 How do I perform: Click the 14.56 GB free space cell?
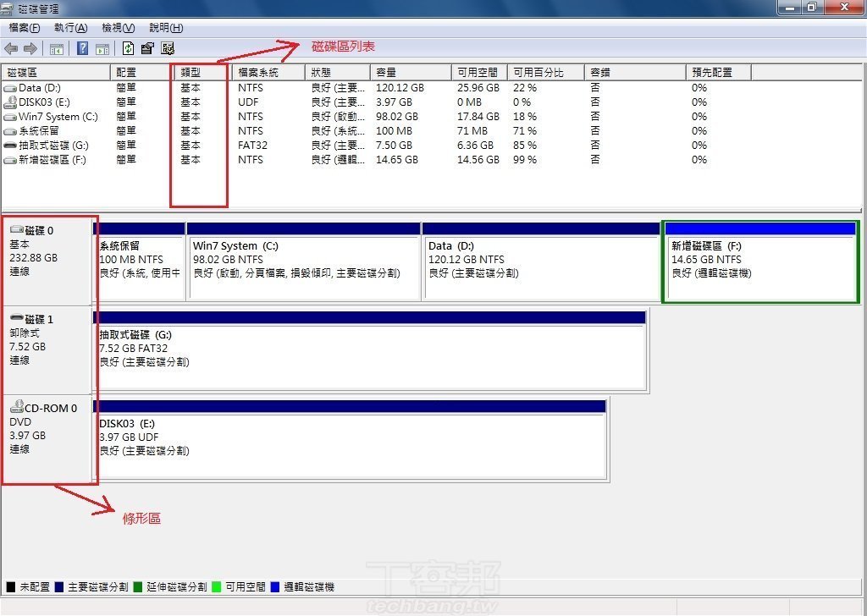478,160
